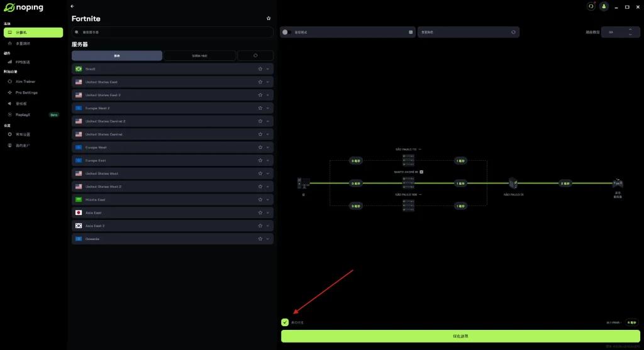Star the Europe West 2 server

[260, 108]
